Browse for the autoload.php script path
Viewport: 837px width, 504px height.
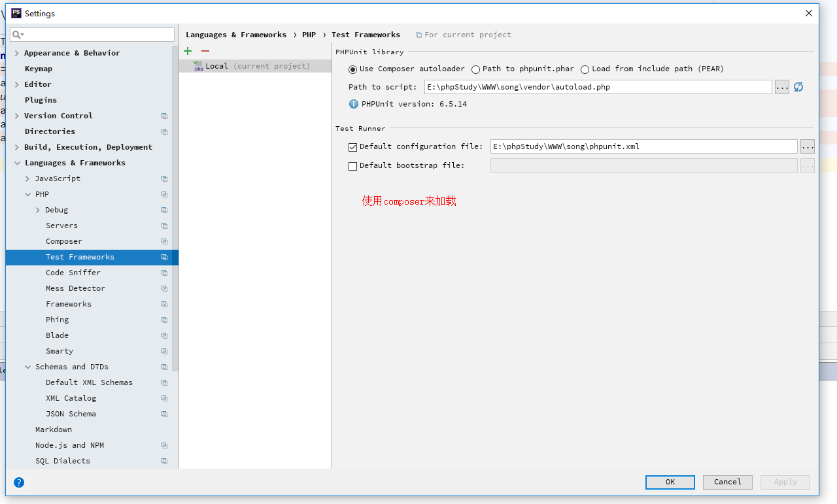[782, 87]
